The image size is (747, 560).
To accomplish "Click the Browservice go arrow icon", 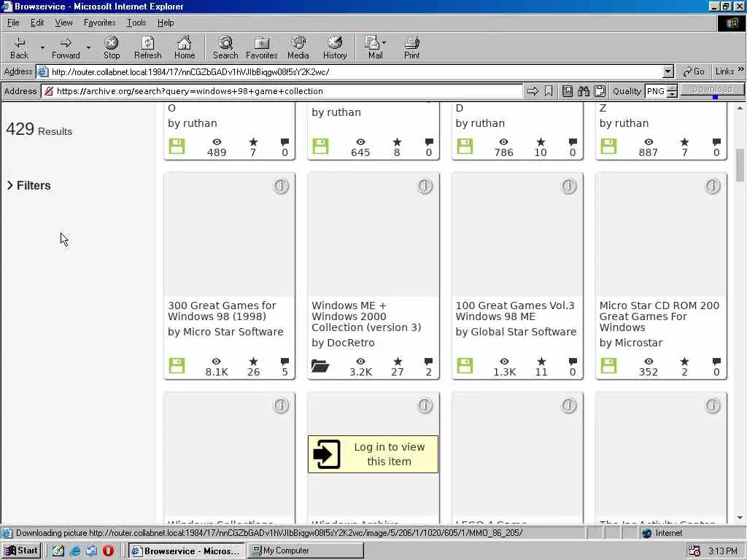I will pyautogui.click(x=533, y=91).
